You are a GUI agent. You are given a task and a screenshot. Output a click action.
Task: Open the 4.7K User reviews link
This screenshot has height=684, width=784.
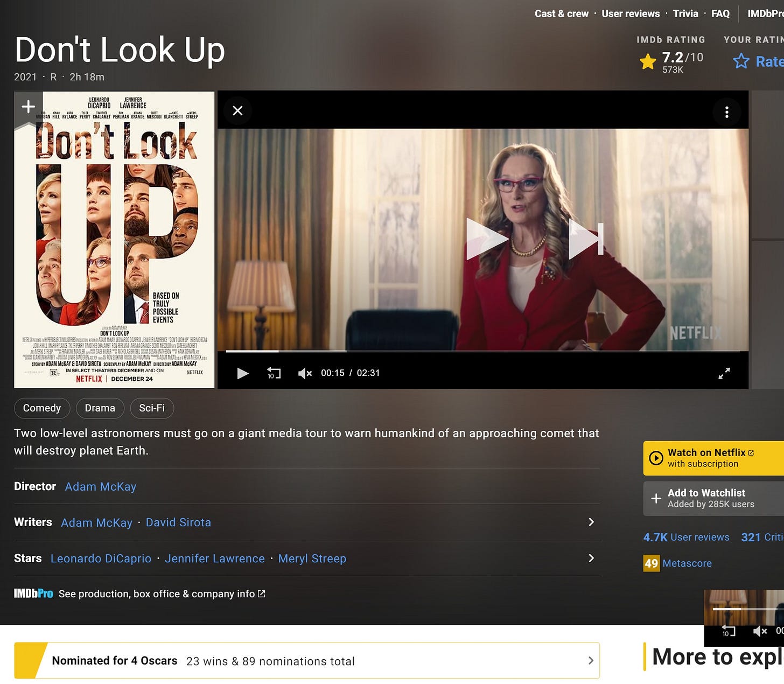click(686, 537)
